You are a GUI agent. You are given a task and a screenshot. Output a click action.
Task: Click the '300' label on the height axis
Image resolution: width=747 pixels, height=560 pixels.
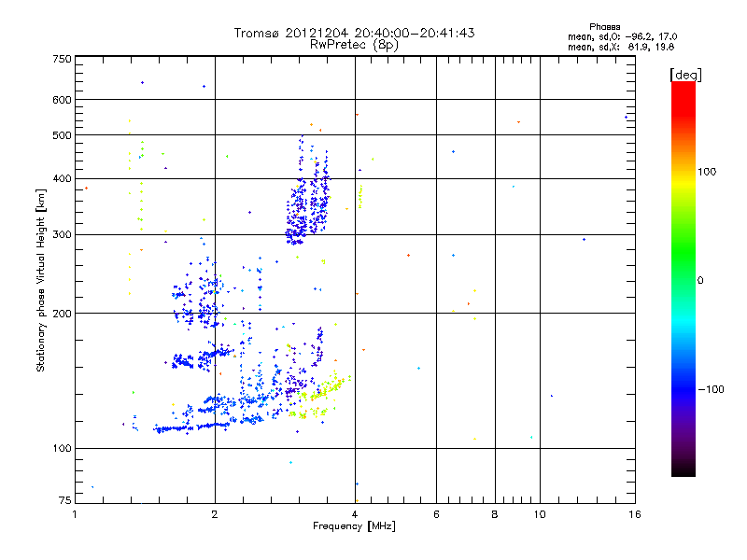coord(62,234)
